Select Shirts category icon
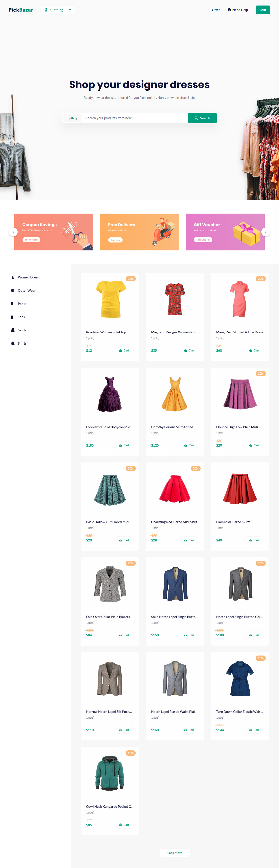Image resolution: width=279 pixels, height=868 pixels. pyautogui.click(x=13, y=343)
